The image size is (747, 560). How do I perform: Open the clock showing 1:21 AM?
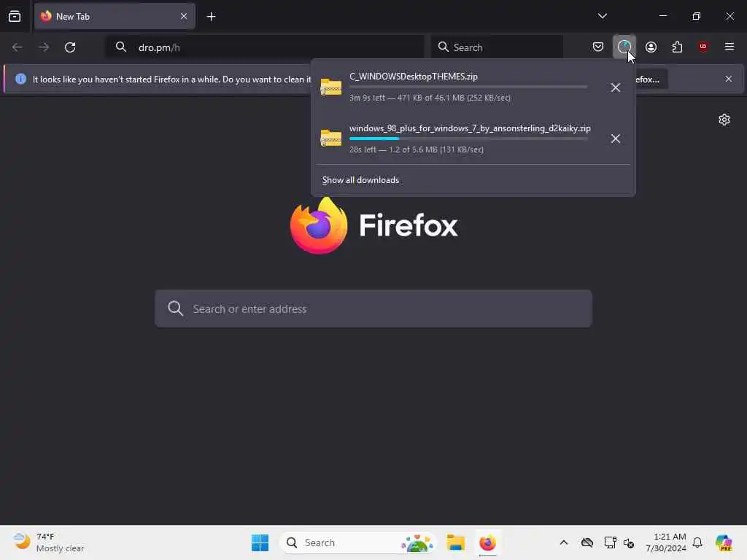(x=665, y=542)
